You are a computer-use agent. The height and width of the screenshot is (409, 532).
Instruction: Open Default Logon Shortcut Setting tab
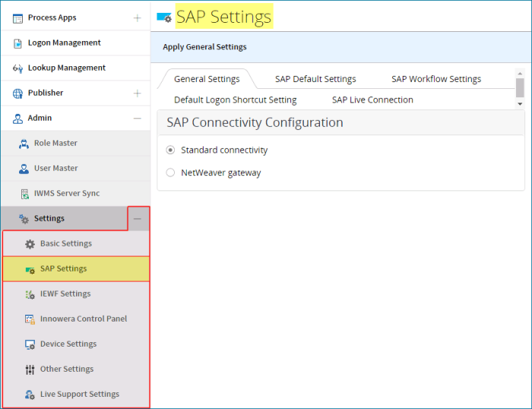pyautogui.click(x=236, y=100)
